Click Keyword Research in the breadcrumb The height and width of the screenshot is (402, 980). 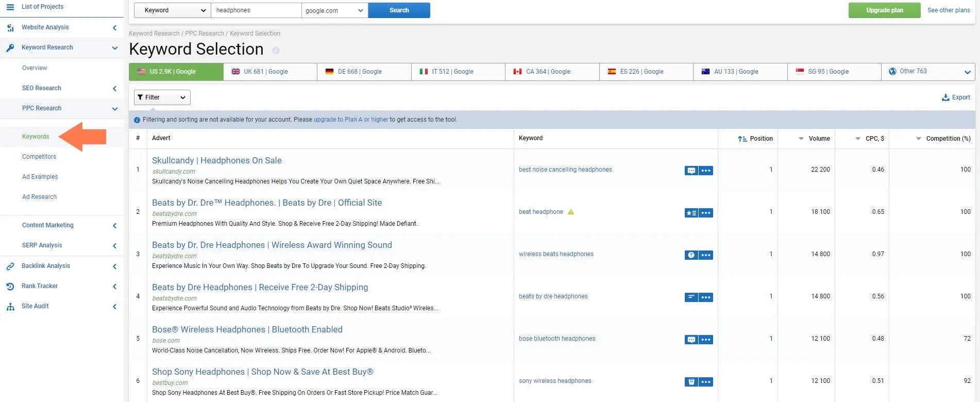point(154,33)
